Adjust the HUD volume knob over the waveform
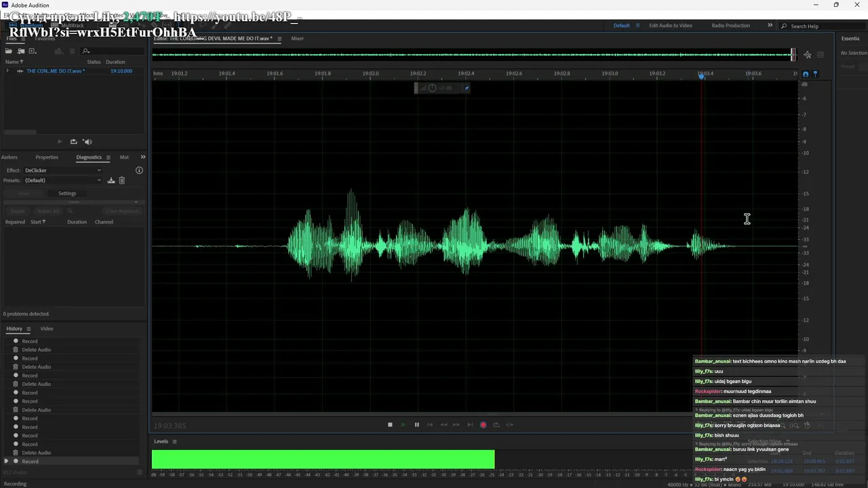The height and width of the screenshot is (488, 868). (432, 88)
